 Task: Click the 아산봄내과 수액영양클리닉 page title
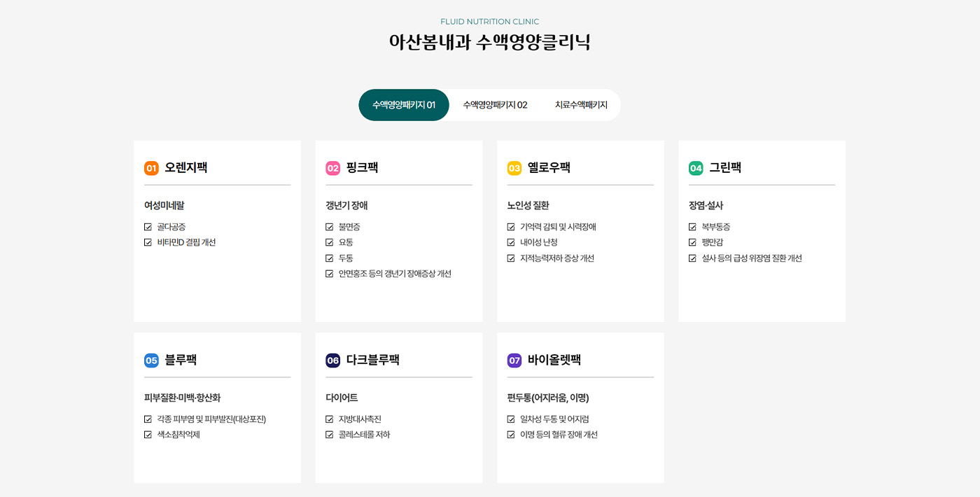point(490,42)
